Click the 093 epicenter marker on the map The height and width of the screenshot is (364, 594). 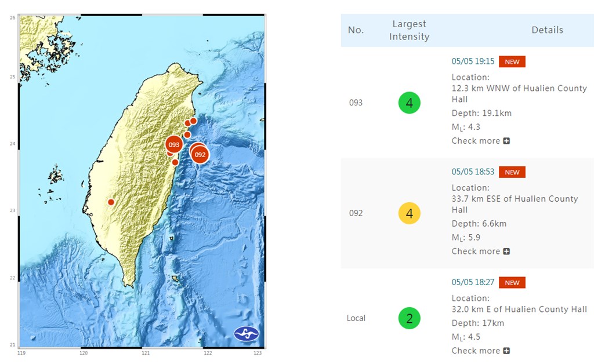(173, 144)
